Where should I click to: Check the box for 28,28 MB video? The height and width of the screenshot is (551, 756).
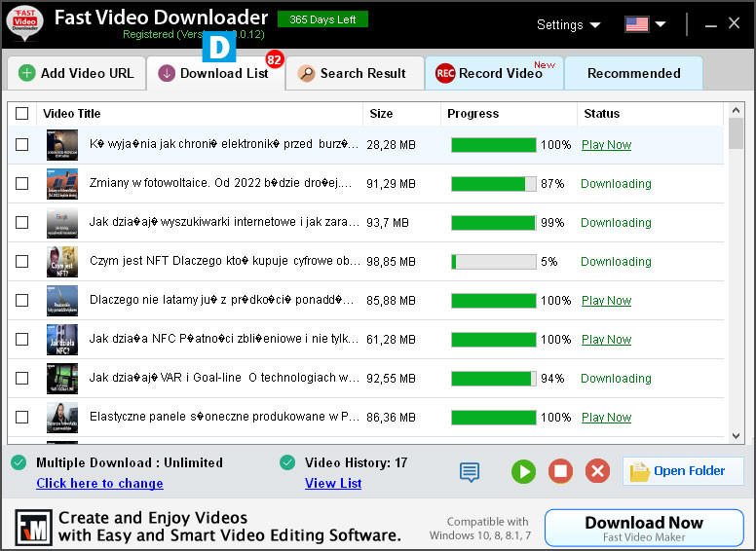[21, 144]
